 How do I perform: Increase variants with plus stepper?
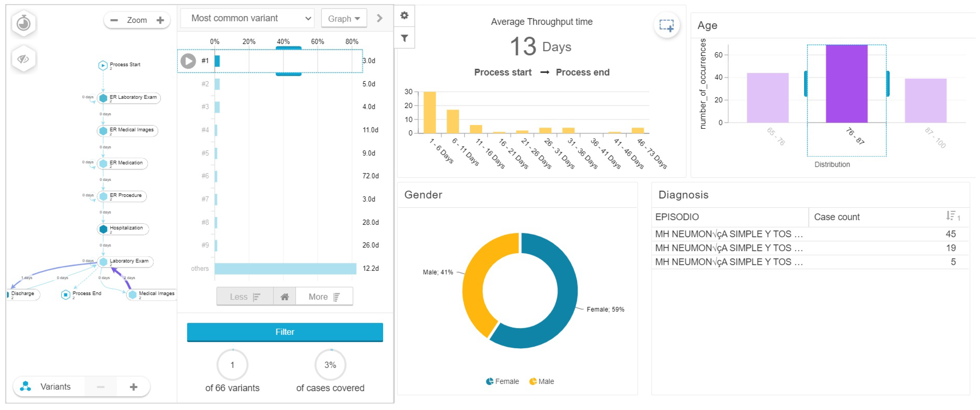click(134, 387)
